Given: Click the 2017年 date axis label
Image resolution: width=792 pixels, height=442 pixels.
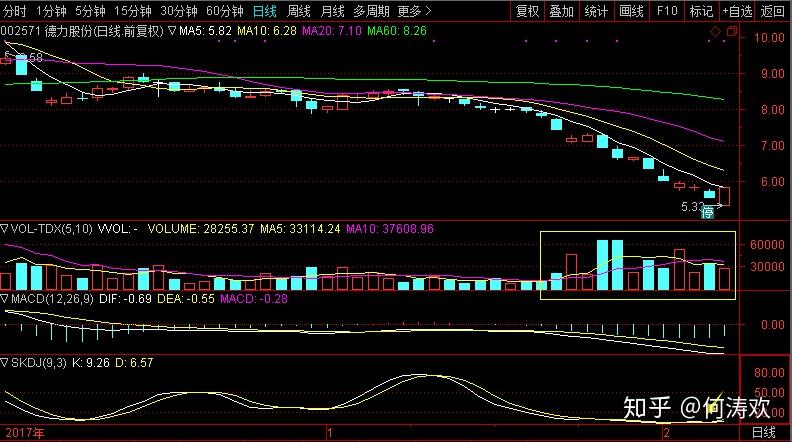Looking at the screenshot, I should [25, 433].
